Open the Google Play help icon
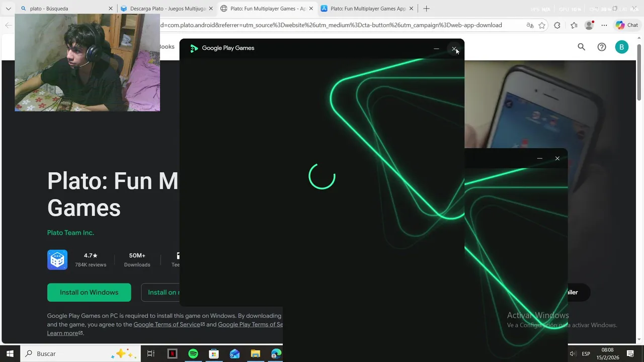The image size is (644, 362). (601, 47)
